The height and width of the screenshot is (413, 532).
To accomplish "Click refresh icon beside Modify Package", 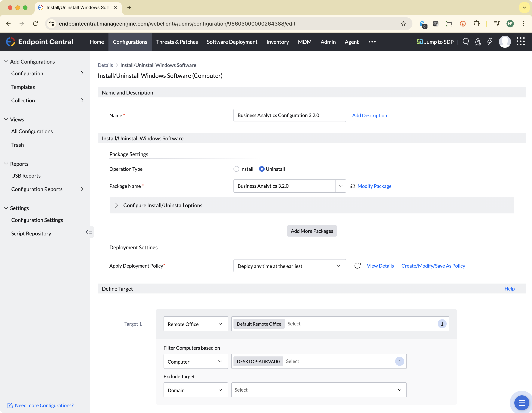I will pos(353,186).
